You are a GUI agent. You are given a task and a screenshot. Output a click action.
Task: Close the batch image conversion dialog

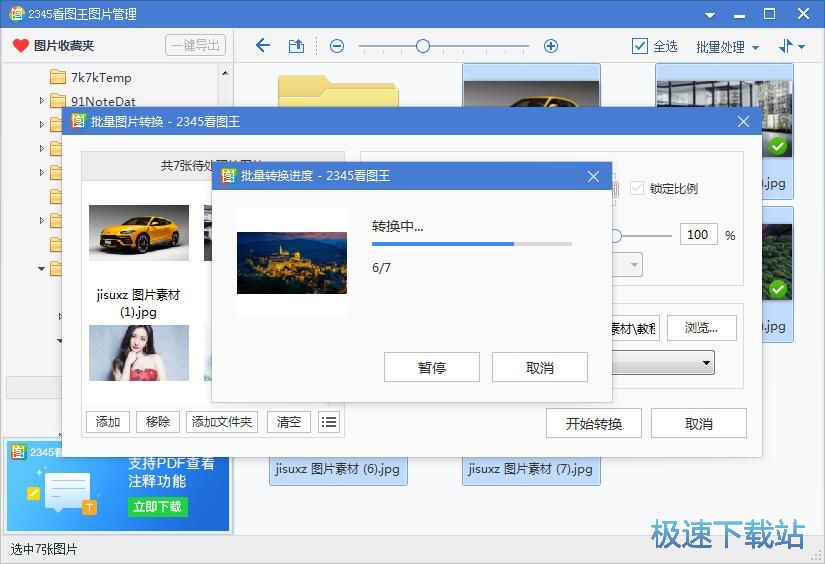click(x=743, y=122)
